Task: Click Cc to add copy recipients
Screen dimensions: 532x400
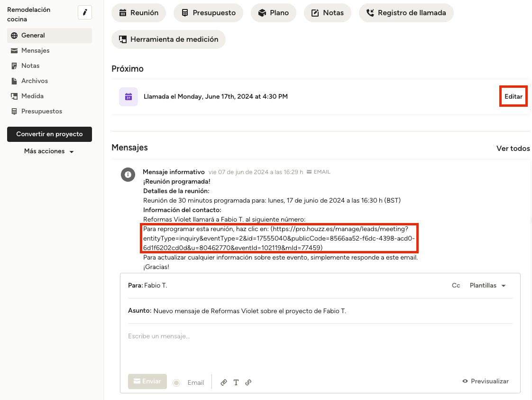Action: pyautogui.click(x=456, y=286)
